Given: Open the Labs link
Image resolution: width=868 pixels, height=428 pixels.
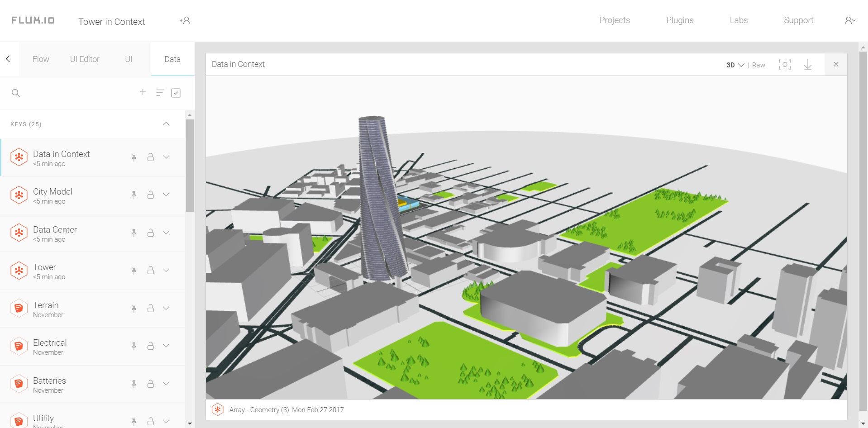Looking at the screenshot, I should 739,20.
